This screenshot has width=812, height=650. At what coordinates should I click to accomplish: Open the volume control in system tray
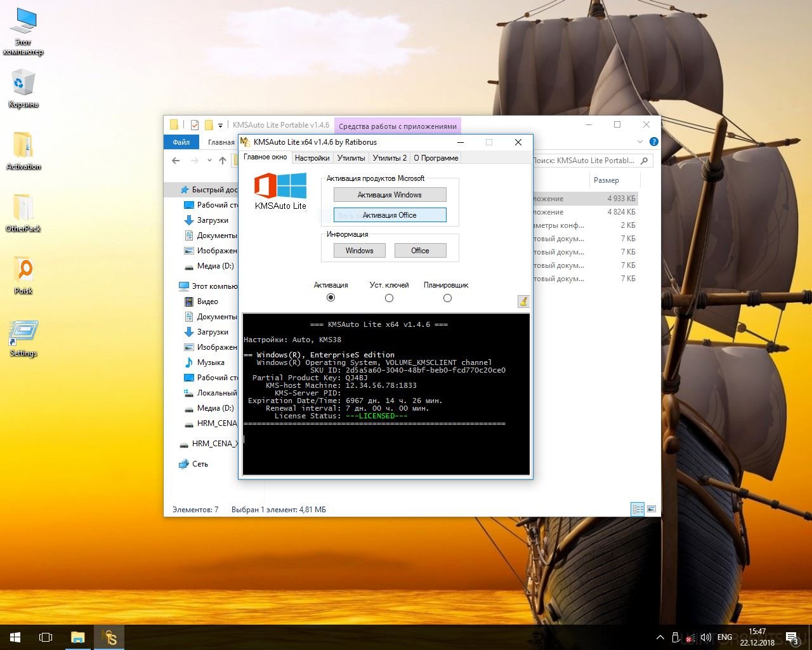coord(706,637)
